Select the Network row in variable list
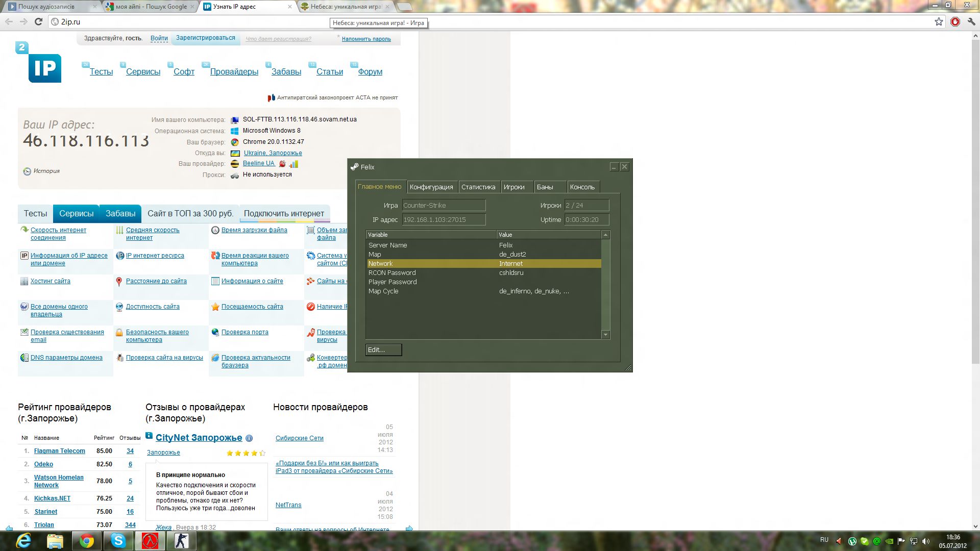 pyautogui.click(x=483, y=264)
